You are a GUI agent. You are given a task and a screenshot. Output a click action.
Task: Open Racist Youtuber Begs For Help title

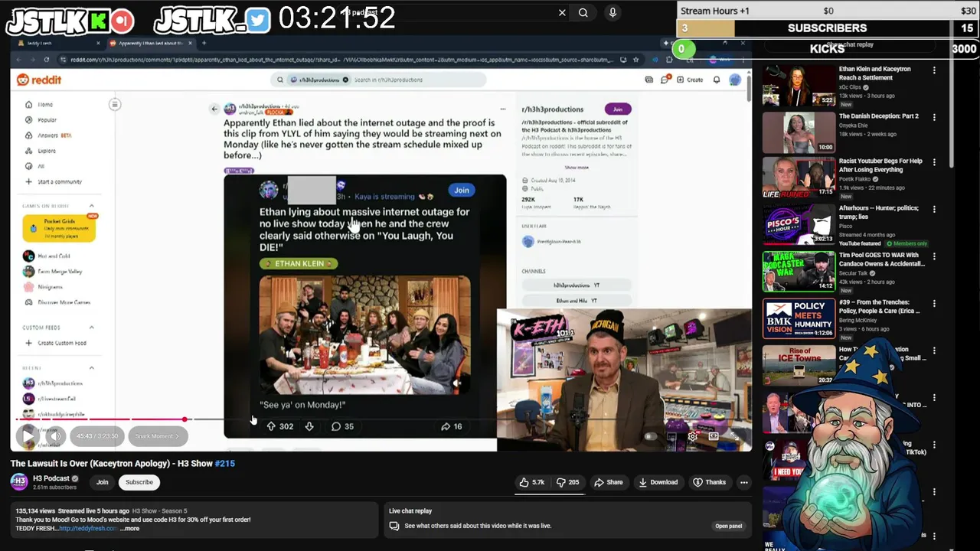[x=880, y=165]
